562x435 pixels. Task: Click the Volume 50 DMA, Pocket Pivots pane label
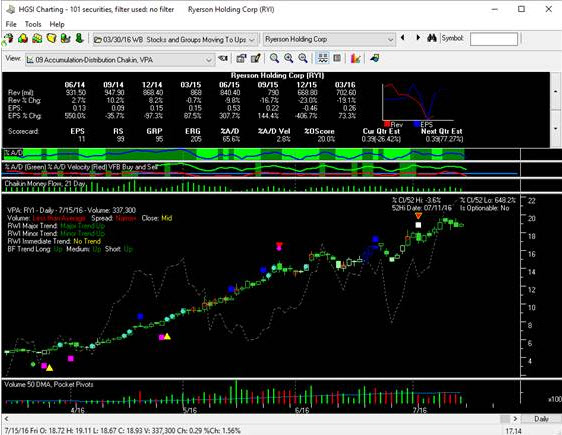click(x=49, y=384)
